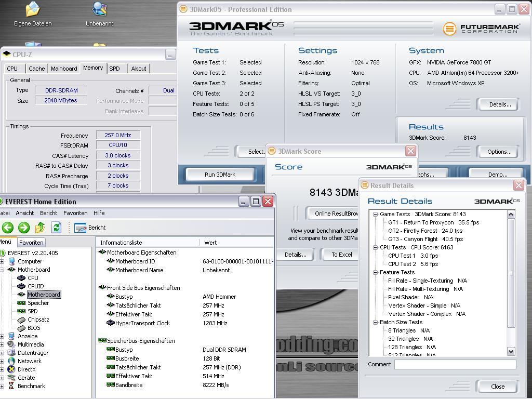Image resolution: width=532 pixels, height=399 pixels.
Task: Collapse the Game Tests node in Result Details
Action: pos(375,214)
